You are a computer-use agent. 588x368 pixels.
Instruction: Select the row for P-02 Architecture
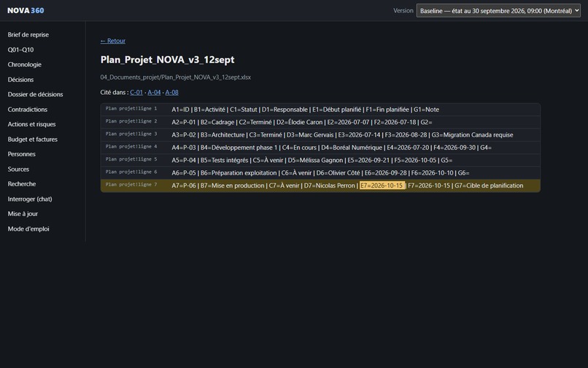(x=320, y=135)
